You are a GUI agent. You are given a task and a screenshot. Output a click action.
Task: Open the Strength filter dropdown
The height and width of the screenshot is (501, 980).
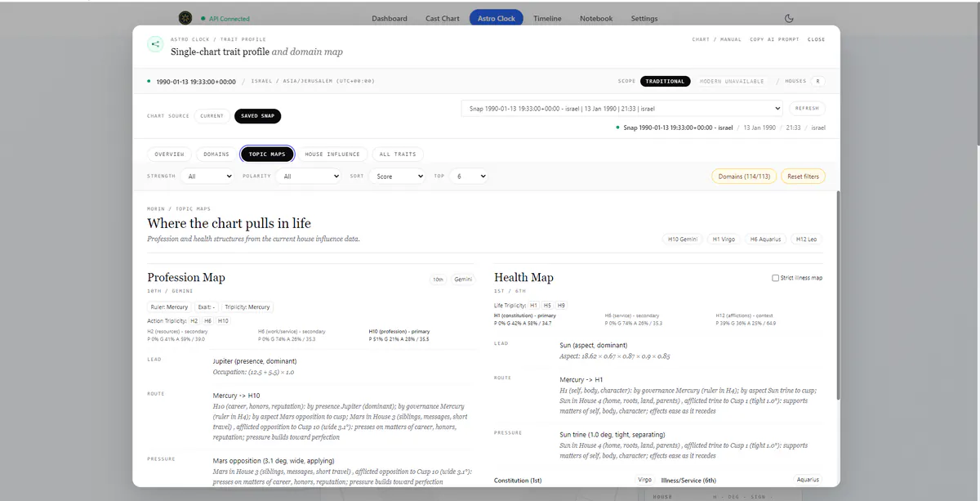(209, 176)
